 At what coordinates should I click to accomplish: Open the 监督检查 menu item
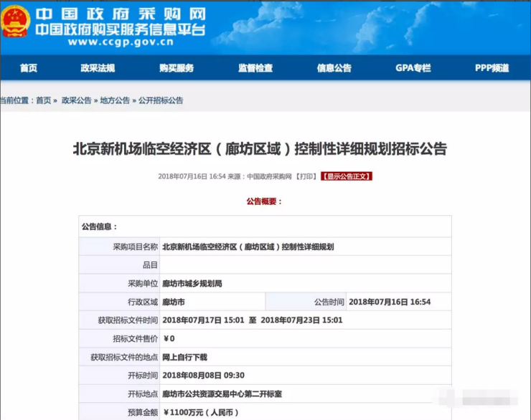pos(255,68)
